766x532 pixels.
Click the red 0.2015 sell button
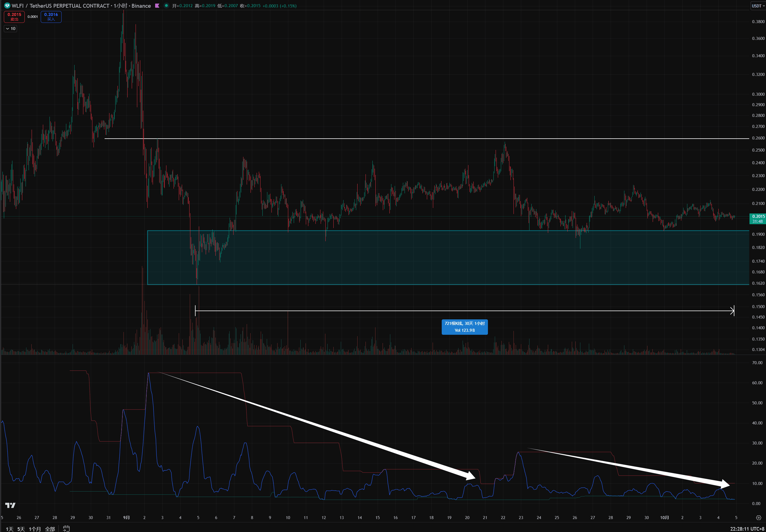[14, 17]
